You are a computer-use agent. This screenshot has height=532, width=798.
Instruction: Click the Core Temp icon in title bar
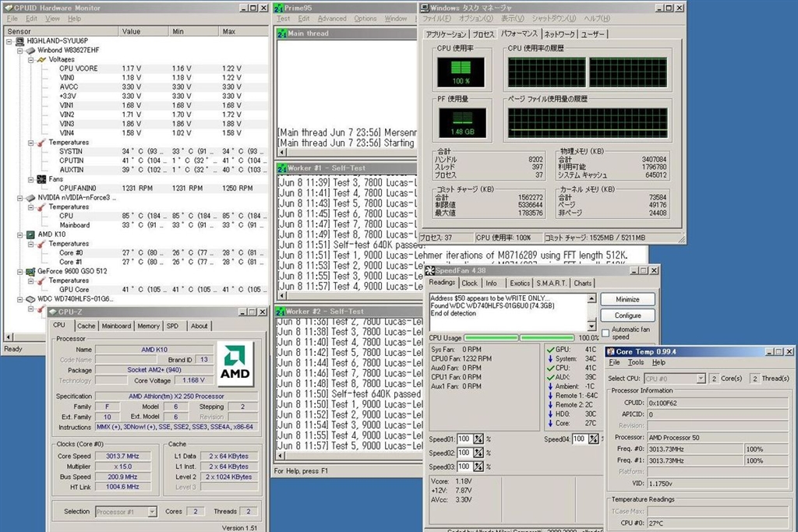coord(609,352)
